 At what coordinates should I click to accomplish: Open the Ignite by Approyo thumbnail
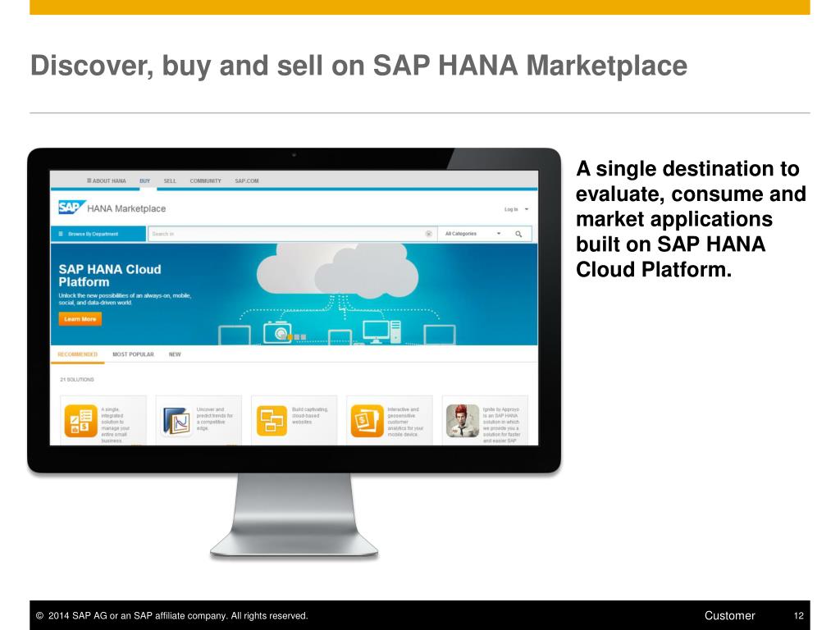point(463,421)
